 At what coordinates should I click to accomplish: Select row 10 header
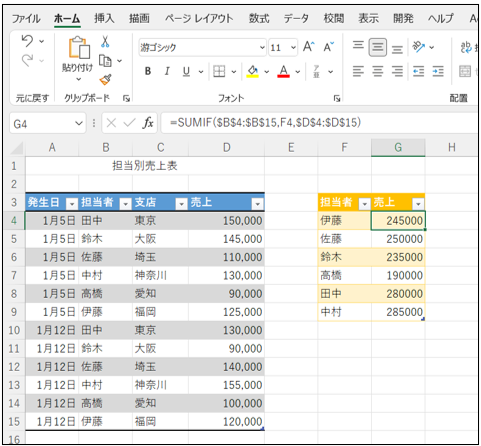pyautogui.click(x=14, y=330)
